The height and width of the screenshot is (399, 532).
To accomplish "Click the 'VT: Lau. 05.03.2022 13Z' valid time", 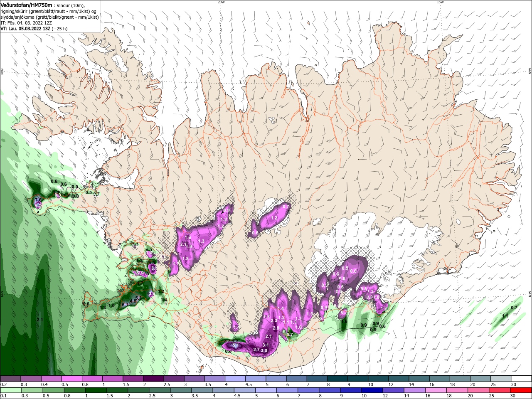I will (25, 29).
